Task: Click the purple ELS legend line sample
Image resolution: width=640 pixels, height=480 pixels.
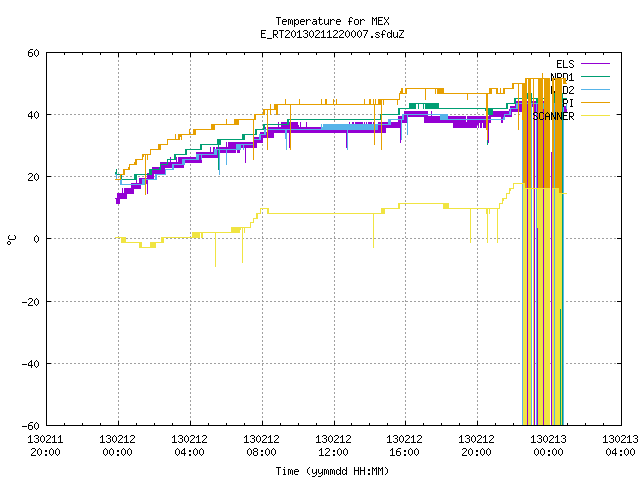Action: coord(595,64)
